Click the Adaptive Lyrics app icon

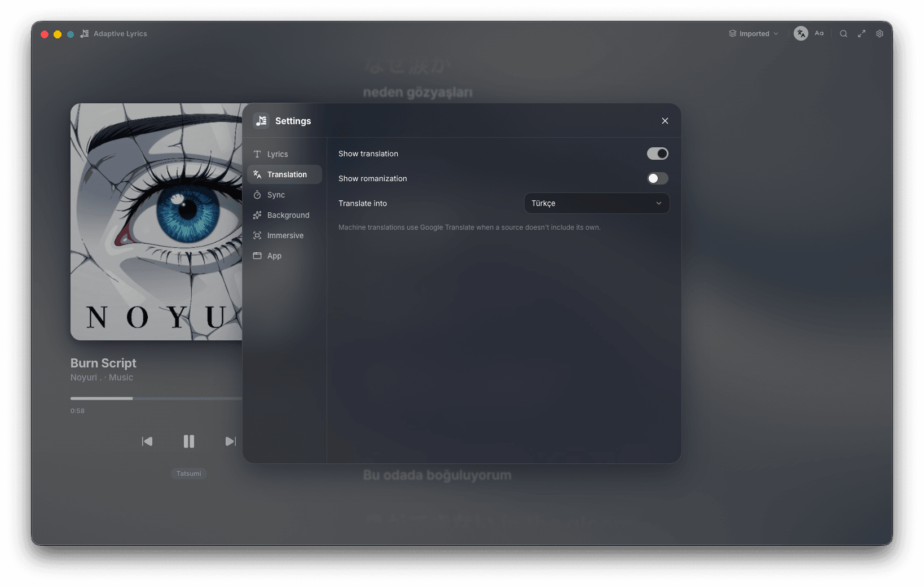(85, 34)
